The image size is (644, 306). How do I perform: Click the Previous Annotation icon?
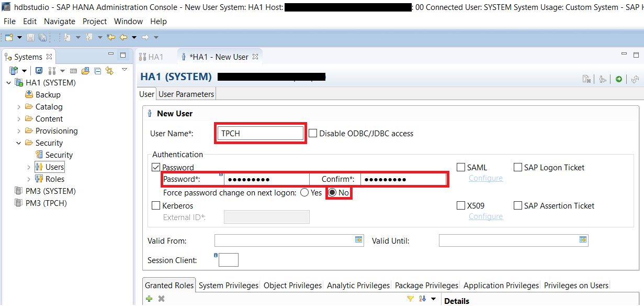(89, 37)
